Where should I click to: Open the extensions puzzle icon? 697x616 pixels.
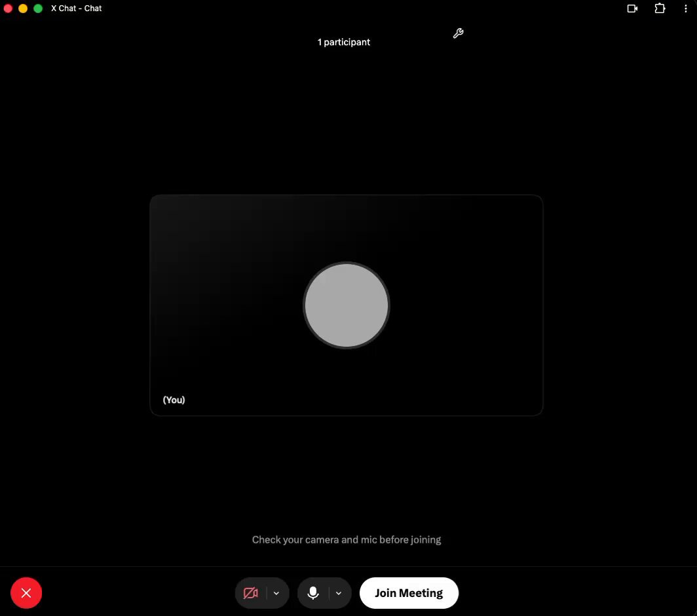click(x=660, y=9)
